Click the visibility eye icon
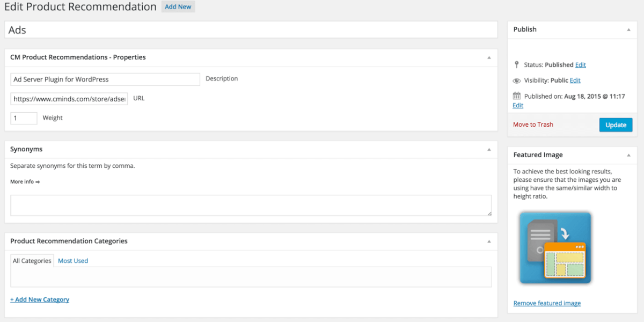Viewport: 644px width, 322px height. [x=517, y=80]
